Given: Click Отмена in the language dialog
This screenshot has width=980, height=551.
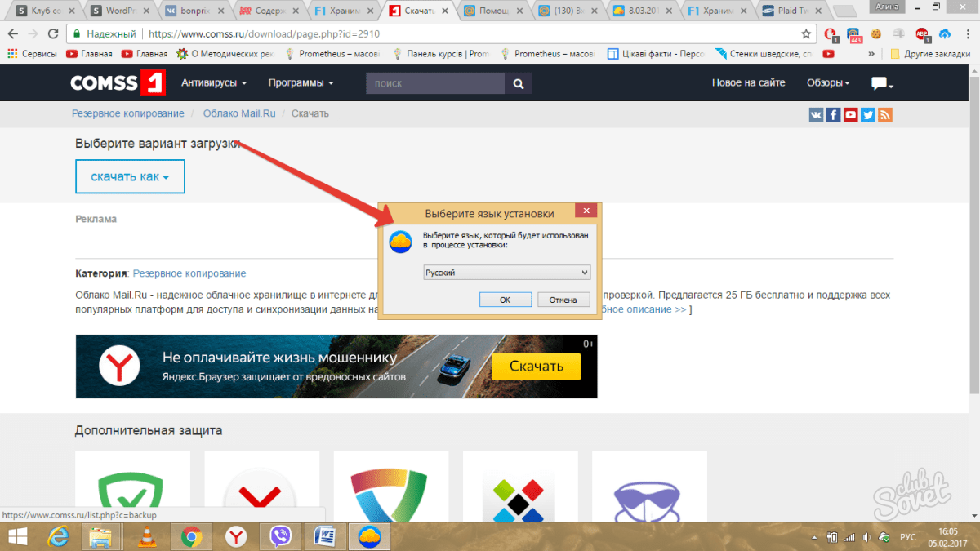Looking at the screenshot, I should tap(563, 300).
